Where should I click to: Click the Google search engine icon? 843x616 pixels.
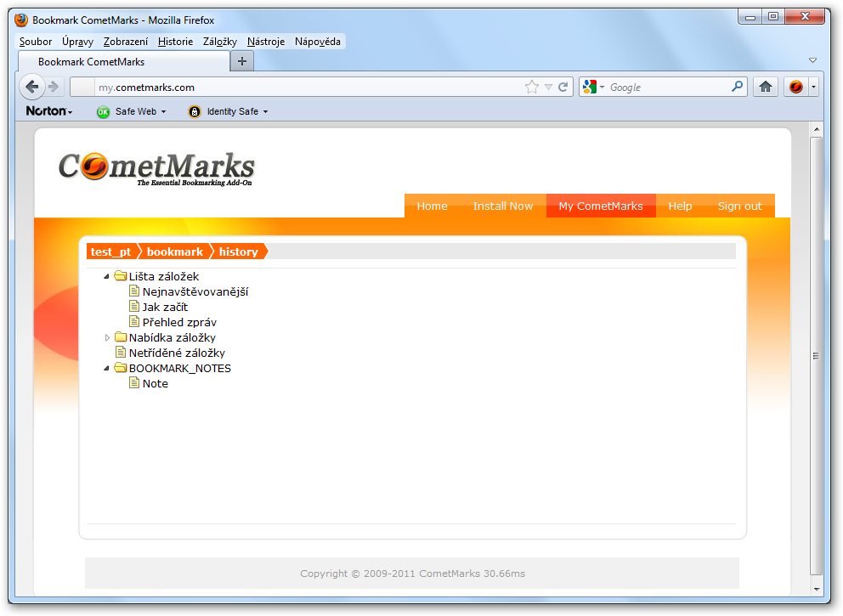click(x=590, y=87)
